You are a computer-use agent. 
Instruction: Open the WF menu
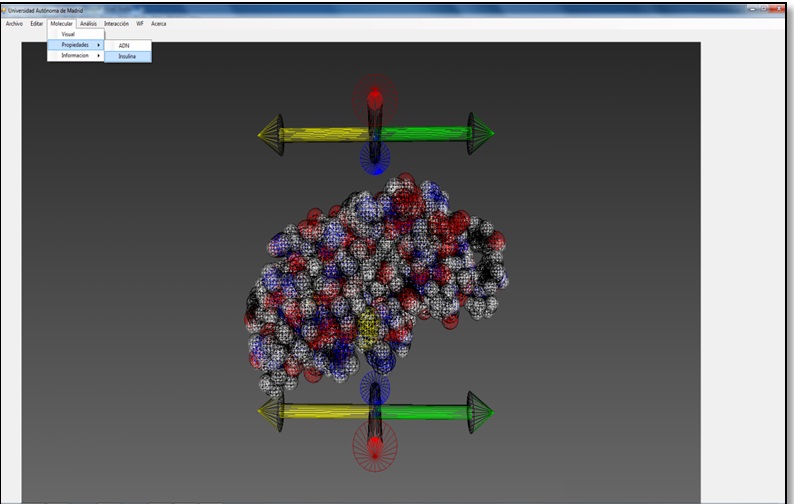pos(140,24)
